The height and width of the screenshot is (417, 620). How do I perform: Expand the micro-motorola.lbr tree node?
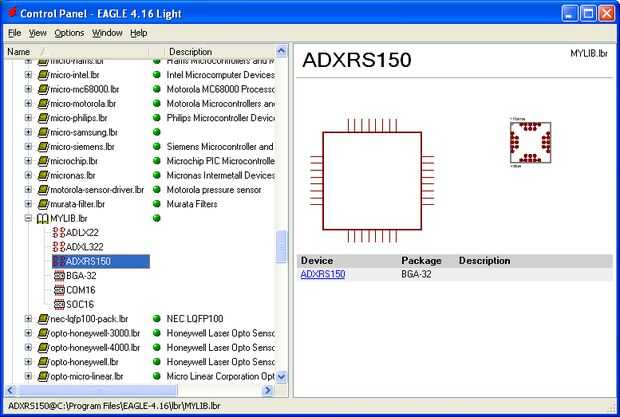[x=28, y=104]
